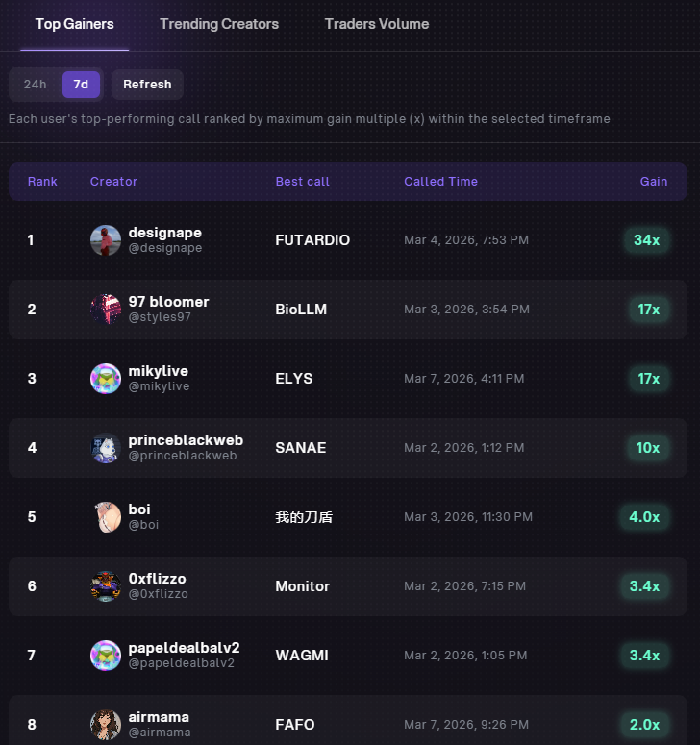This screenshot has width=700, height=745.
Task: Click airmama's profile avatar
Action: coord(106,725)
